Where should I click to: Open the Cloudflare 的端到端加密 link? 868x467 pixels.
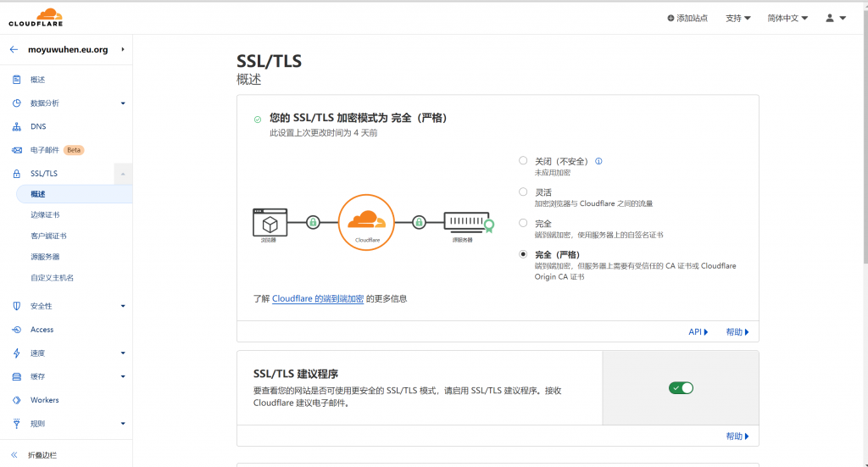click(x=318, y=299)
